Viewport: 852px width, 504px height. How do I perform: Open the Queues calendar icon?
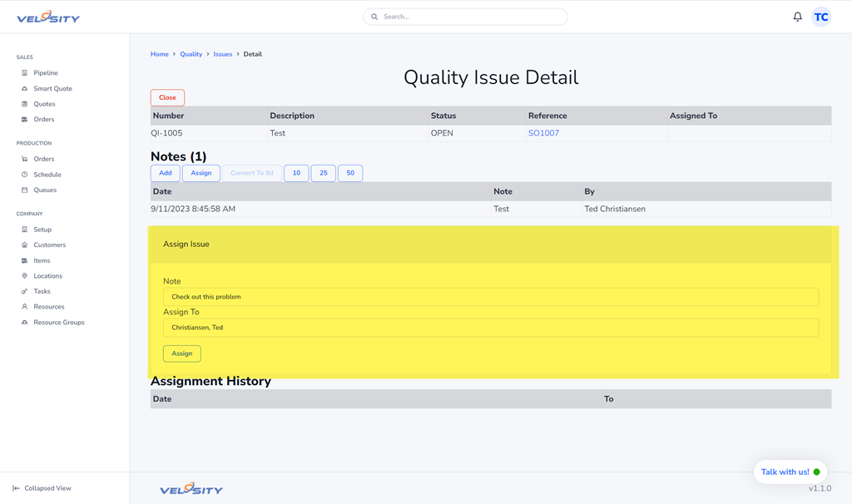coord(24,190)
